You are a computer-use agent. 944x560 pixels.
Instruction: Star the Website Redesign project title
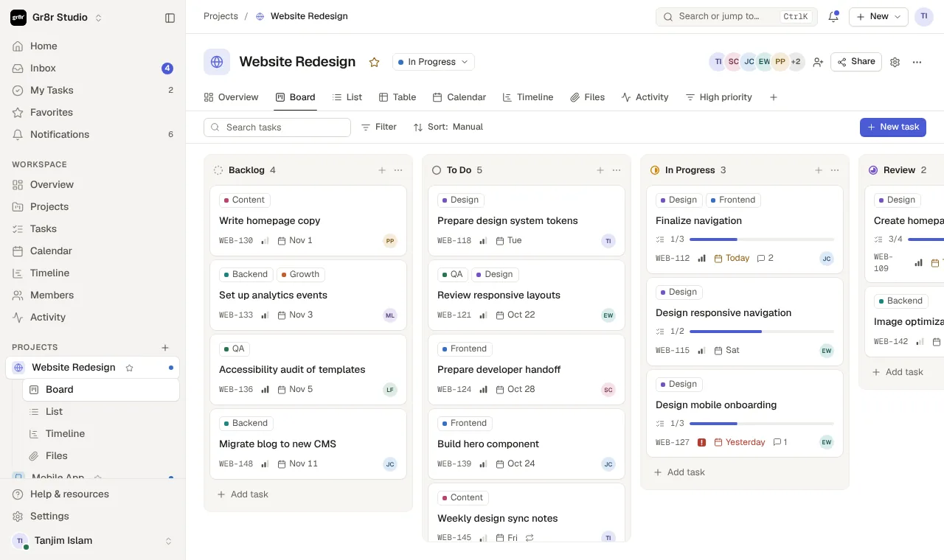pos(374,62)
